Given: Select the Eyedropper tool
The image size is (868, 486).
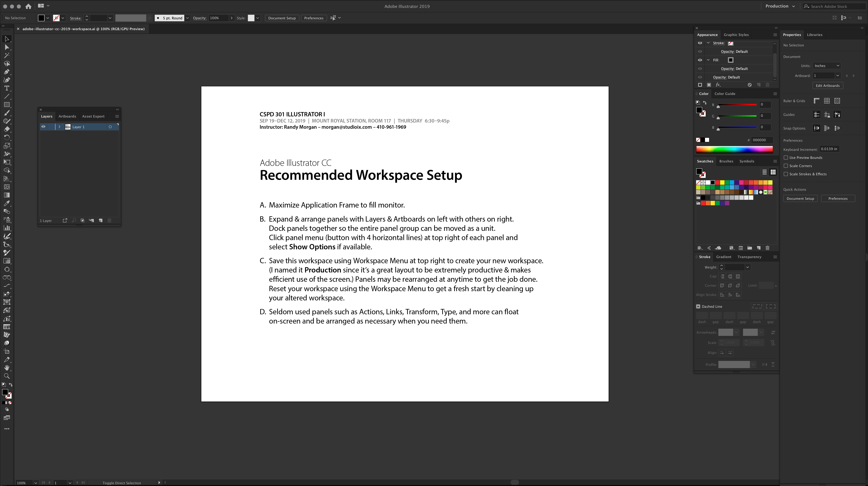Looking at the screenshot, I should tap(7, 203).
